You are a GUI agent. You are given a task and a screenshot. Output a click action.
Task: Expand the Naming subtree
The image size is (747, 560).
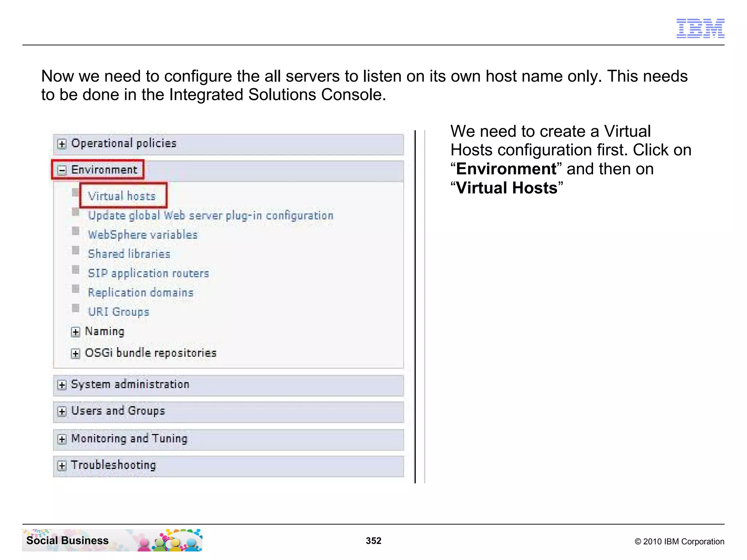pos(76,332)
